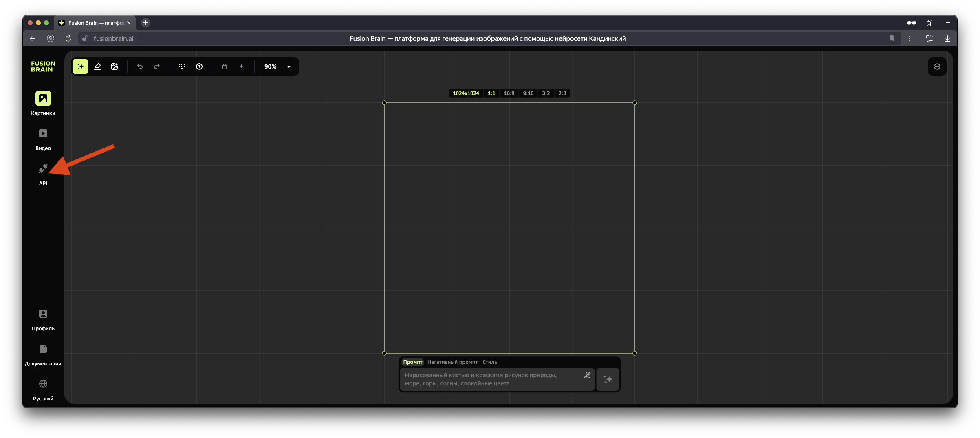This screenshot has width=980, height=438.
Task: Go to Документация in sidebar
Action: coord(43,354)
